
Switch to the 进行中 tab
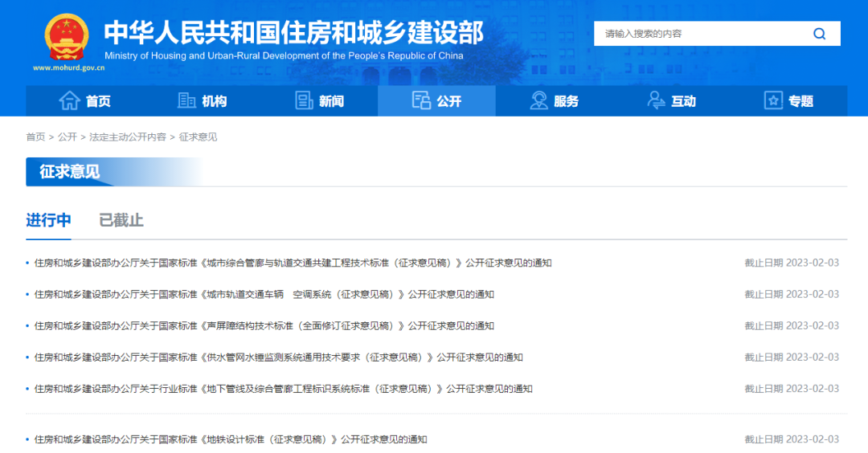49,220
